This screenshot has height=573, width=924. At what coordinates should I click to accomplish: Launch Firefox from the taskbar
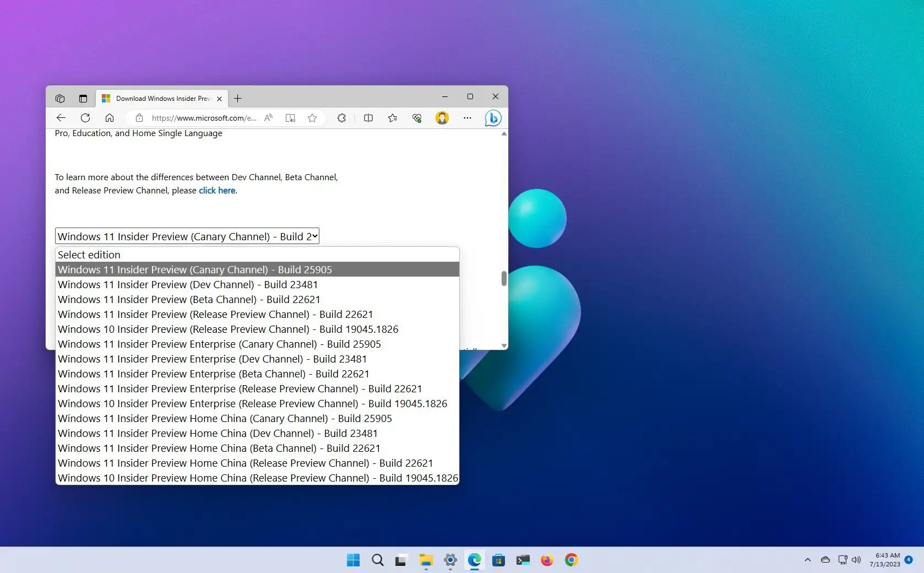click(x=547, y=560)
